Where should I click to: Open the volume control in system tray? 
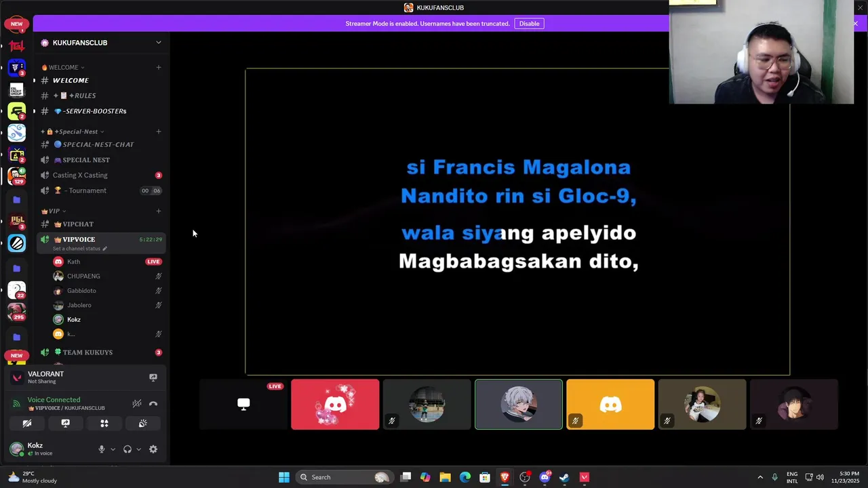coord(820,477)
